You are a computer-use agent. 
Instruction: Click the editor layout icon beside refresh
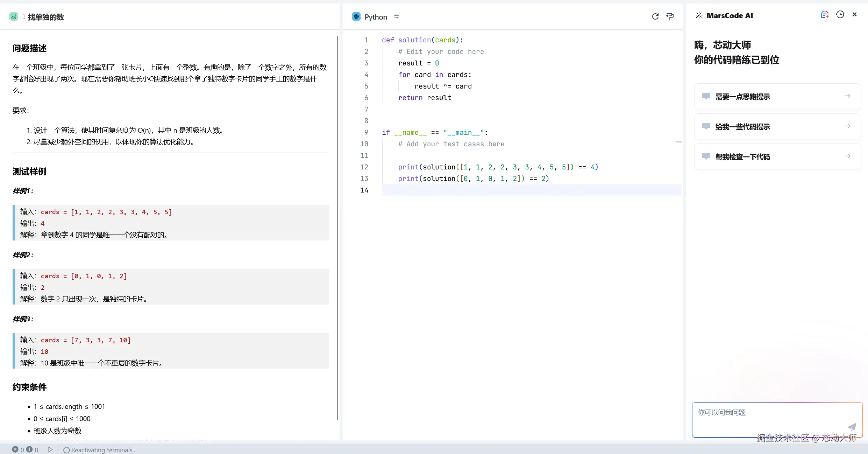pyautogui.click(x=670, y=16)
